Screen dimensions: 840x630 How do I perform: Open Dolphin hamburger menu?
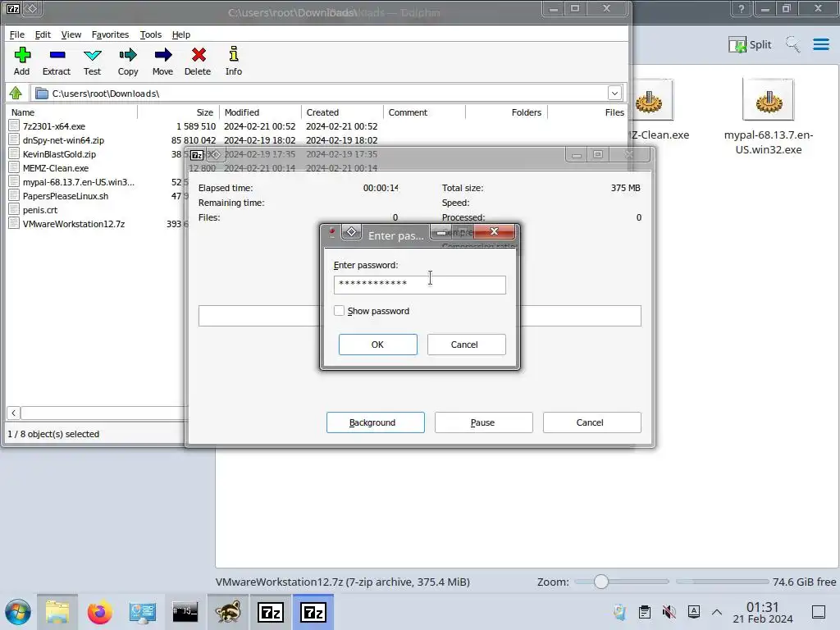click(x=820, y=44)
